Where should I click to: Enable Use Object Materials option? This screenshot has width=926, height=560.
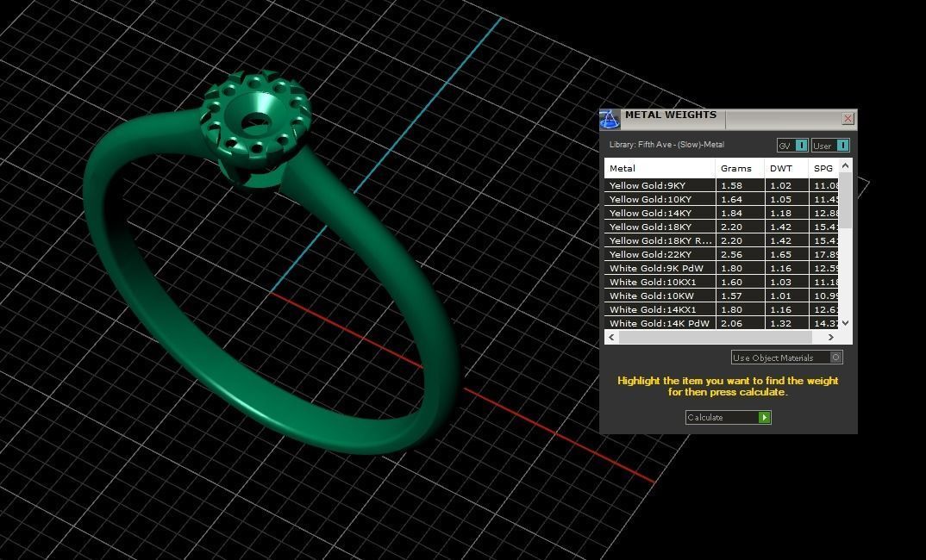pos(786,358)
